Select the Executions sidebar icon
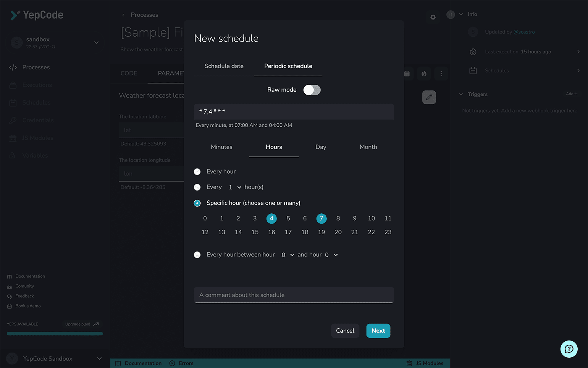This screenshot has width=588, height=368. point(13,85)
